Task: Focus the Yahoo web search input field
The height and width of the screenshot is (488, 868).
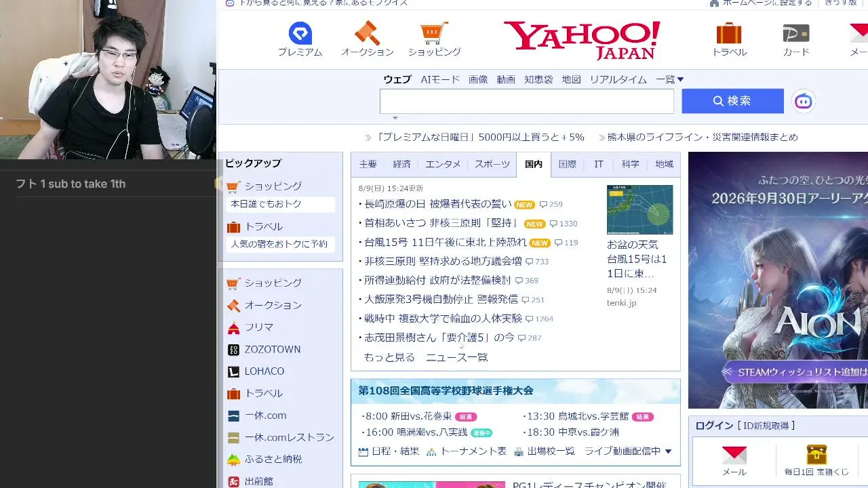Action: 527,101
